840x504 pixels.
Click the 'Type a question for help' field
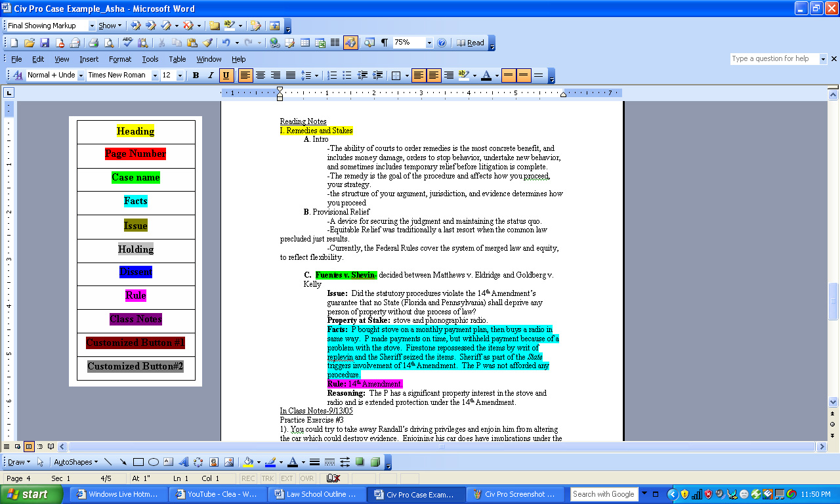click(x=774, y=58)
